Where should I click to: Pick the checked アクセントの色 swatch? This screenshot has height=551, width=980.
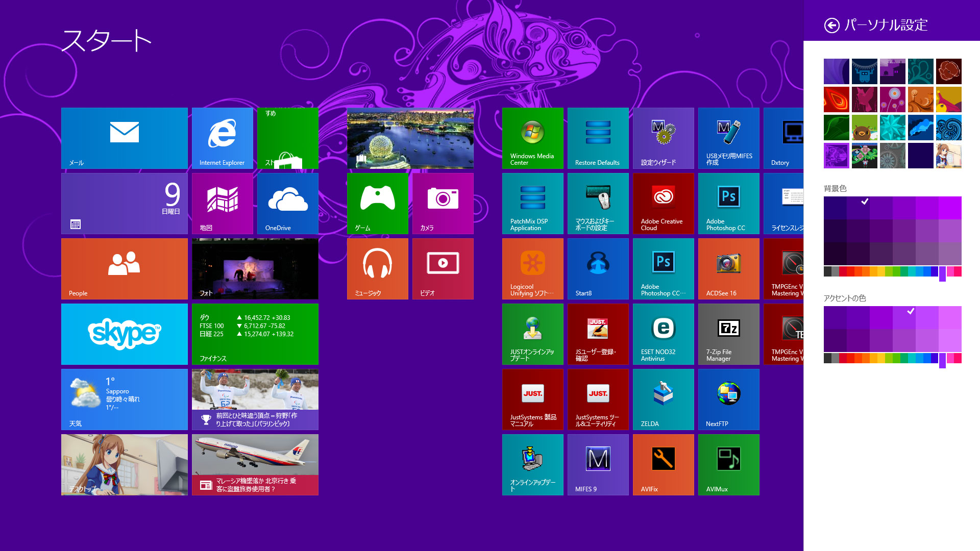click(x=904, y=317)
